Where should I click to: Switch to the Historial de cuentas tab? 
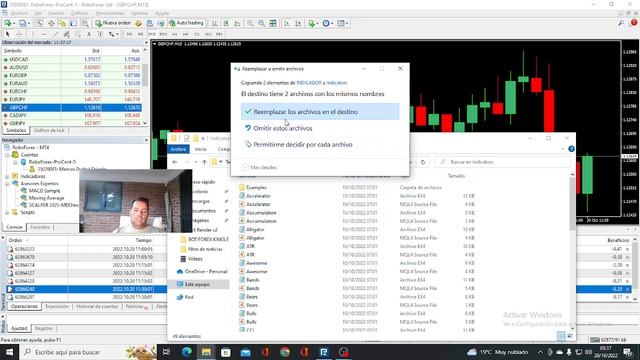(97, 306)
